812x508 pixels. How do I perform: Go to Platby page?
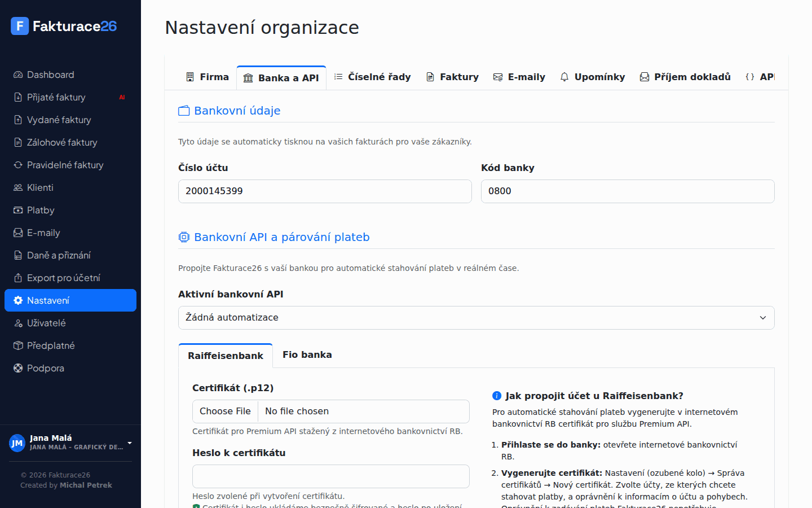click(70, 210)
